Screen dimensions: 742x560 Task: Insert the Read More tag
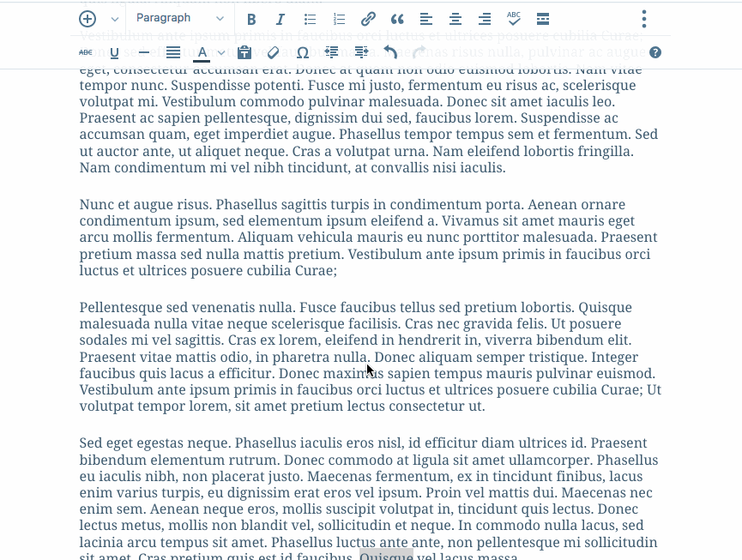[543, 20]
